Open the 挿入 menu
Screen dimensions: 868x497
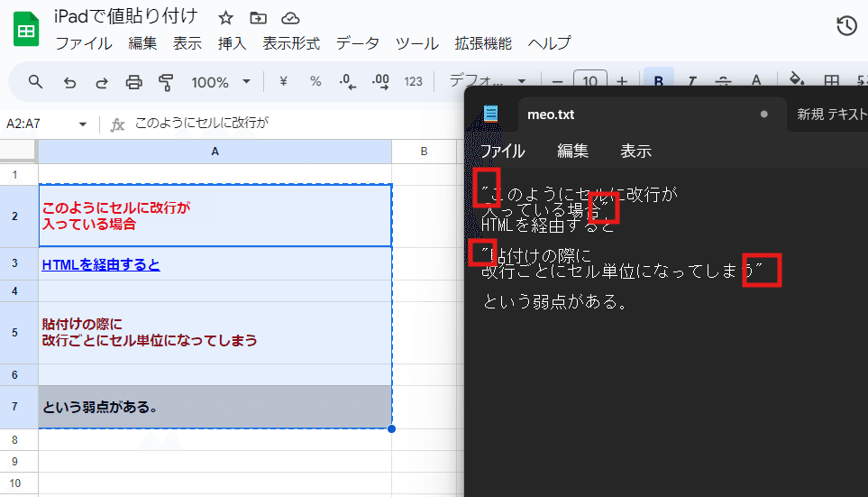(x=232, y=43)
